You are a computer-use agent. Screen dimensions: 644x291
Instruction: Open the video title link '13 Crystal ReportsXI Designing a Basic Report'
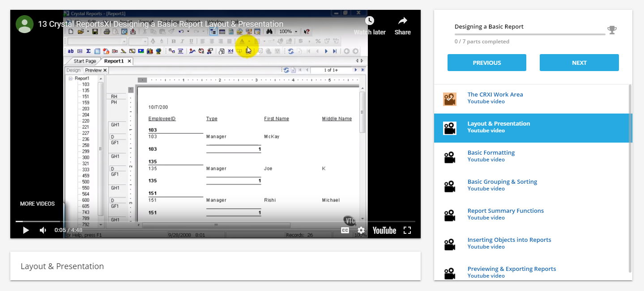pos(161,24)
